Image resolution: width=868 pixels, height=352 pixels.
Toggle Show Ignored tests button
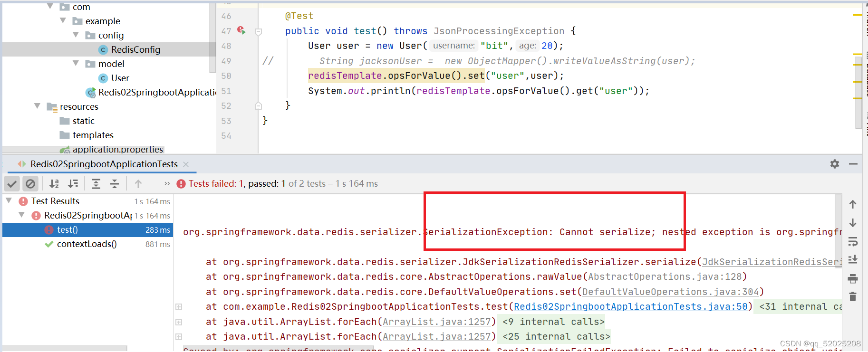(x=30, y=184)
